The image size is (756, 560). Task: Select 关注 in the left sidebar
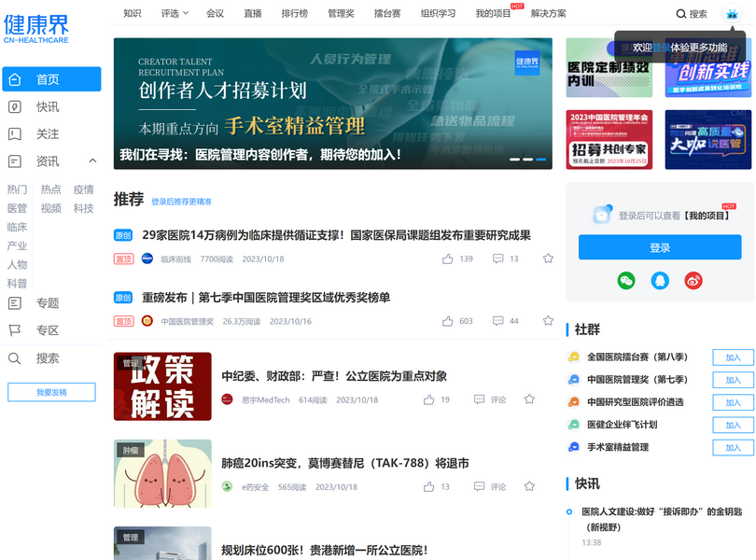(47, 134)
